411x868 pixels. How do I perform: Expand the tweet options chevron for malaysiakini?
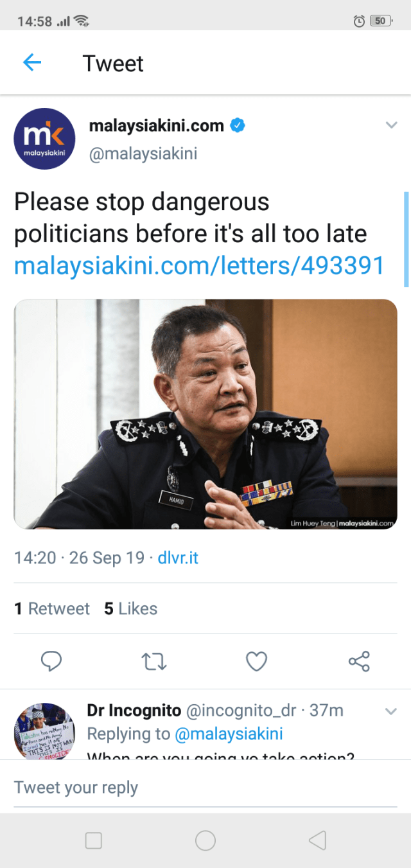tap(391, 125)
